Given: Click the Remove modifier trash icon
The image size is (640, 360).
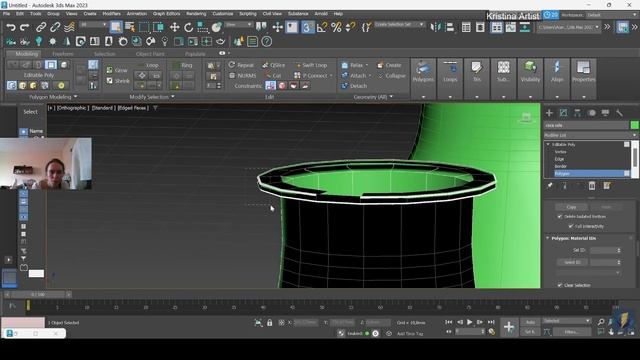Looking at the screenshot, I should (592, 186).
